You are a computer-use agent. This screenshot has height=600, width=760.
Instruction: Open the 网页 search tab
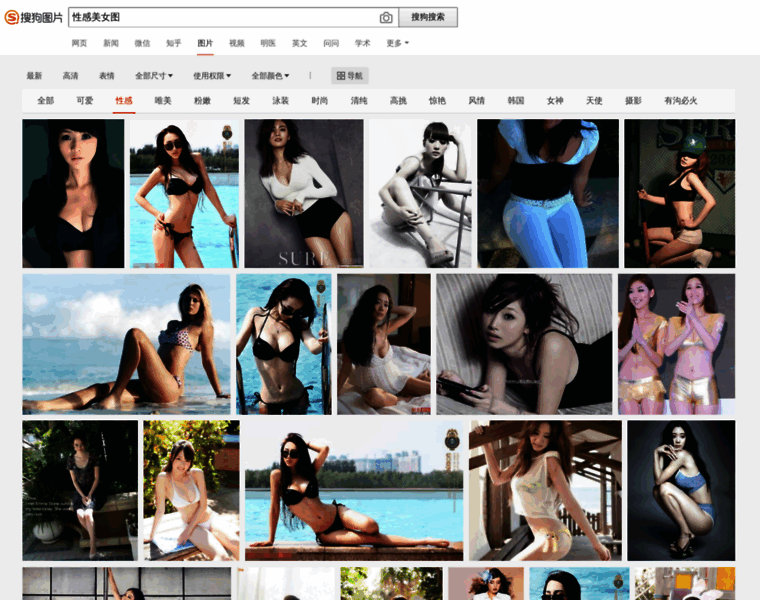tap(79, 43)
